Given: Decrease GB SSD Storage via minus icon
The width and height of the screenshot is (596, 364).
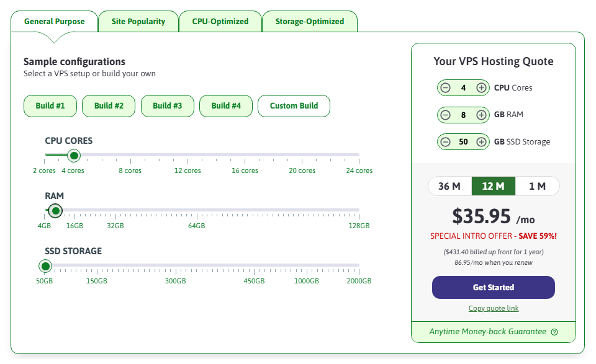Looking at the screenshot, I should click(x=446, y=141).
